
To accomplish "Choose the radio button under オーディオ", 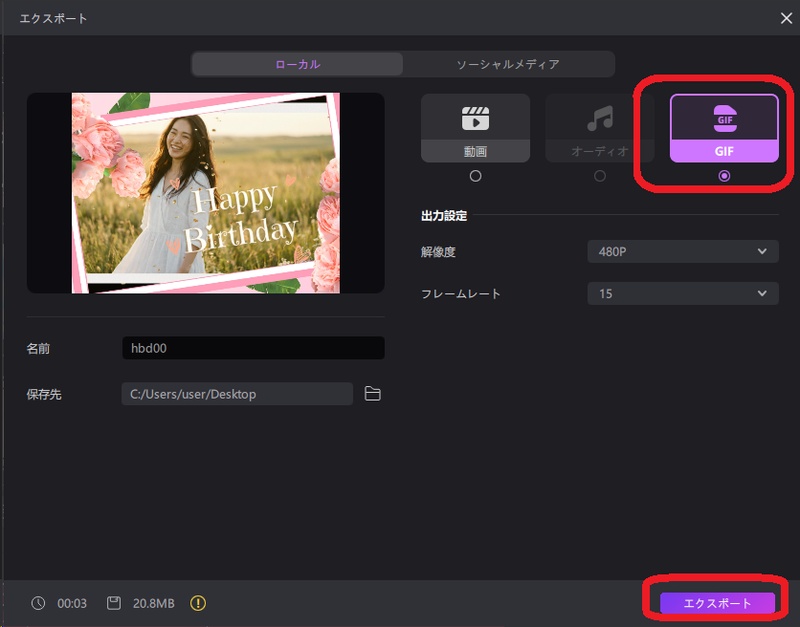I will coord(600,176).
